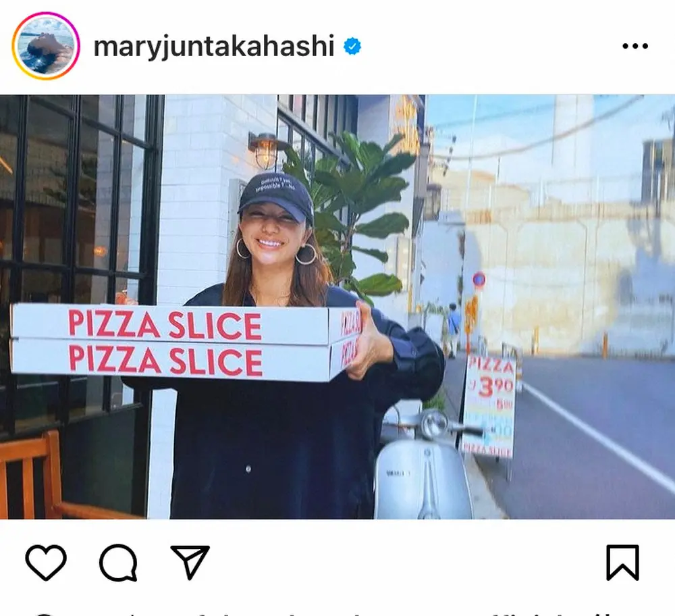Click the silver scooter in the photo
The width and height of the screenshot is (675, 616).
click(424, 465)
